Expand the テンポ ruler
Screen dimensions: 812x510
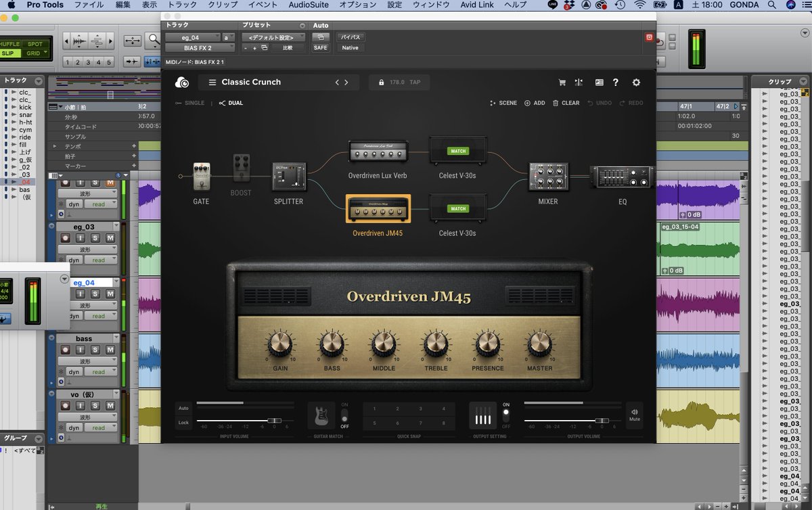(55, 146)
